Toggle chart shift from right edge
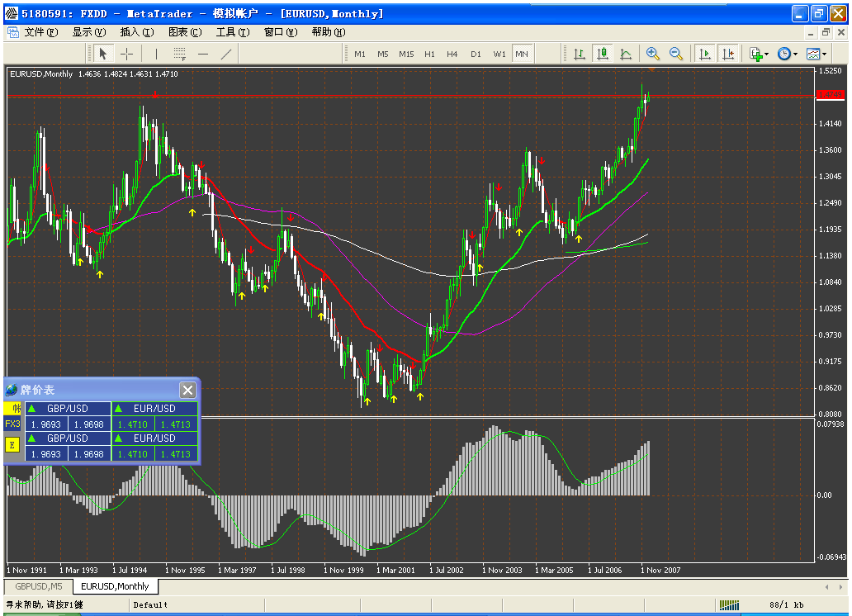The height and width of the screenshot is (616, 852). (x=728, y=54)
